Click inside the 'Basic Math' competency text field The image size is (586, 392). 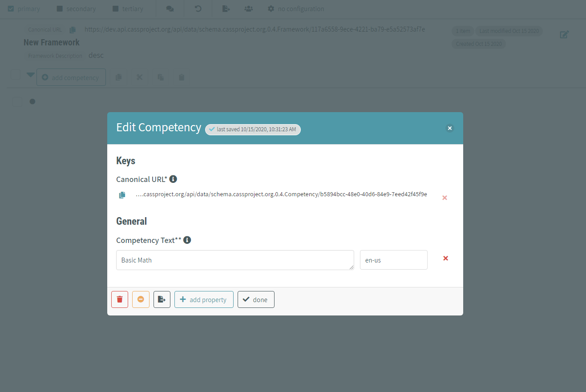235,260
